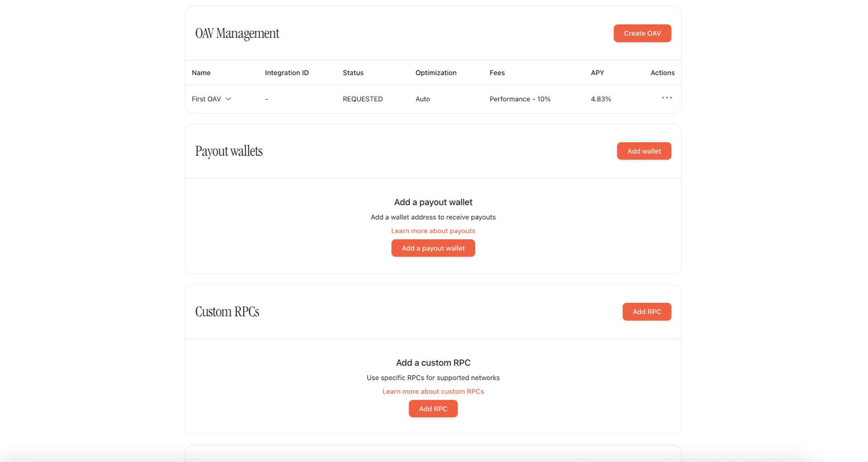Screen dimensions: 868x462
Task: Click the Auto optimization cell
Action: (x=422, y=99)
